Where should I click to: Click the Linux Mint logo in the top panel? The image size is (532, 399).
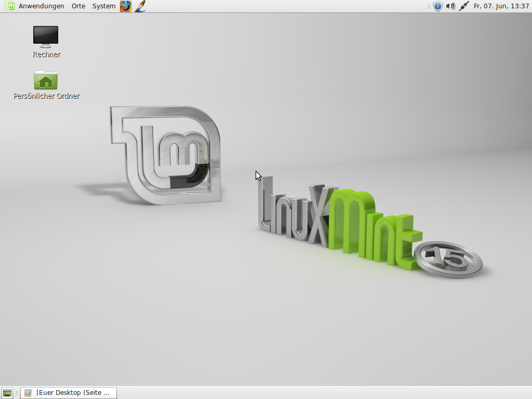[10, 6]
